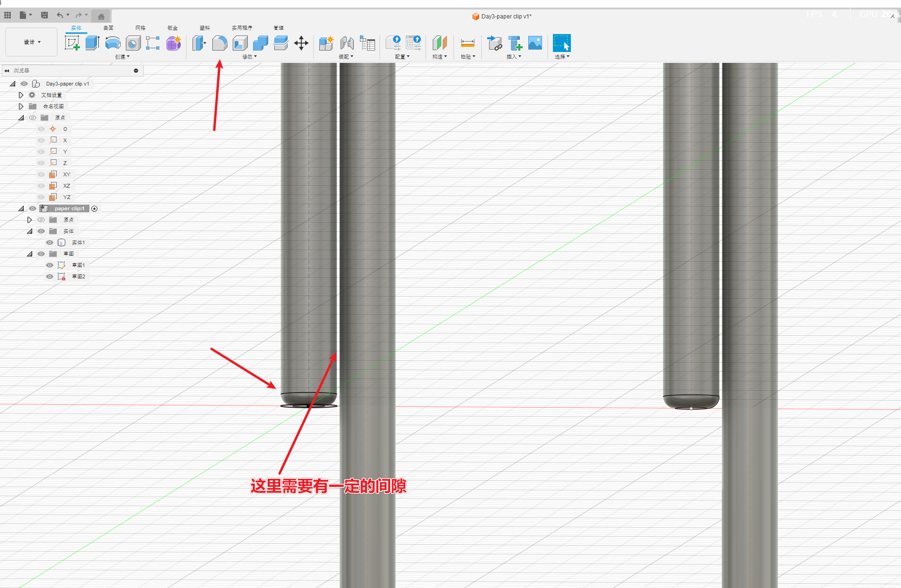Viewport: 901px width, 588px height.
Task: Open the 设计 workspace dropdown
Action: (x=32, y=42)
